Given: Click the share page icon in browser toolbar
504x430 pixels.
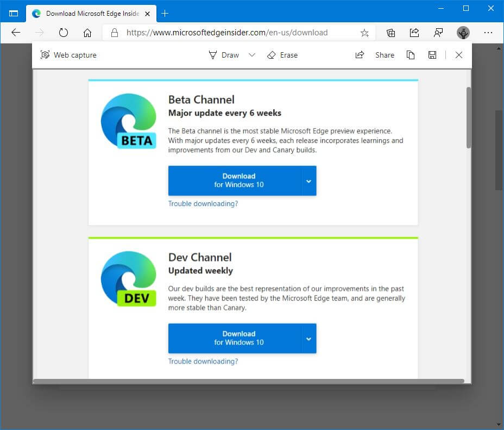Looking at the screenshot, I should point(414,33).
